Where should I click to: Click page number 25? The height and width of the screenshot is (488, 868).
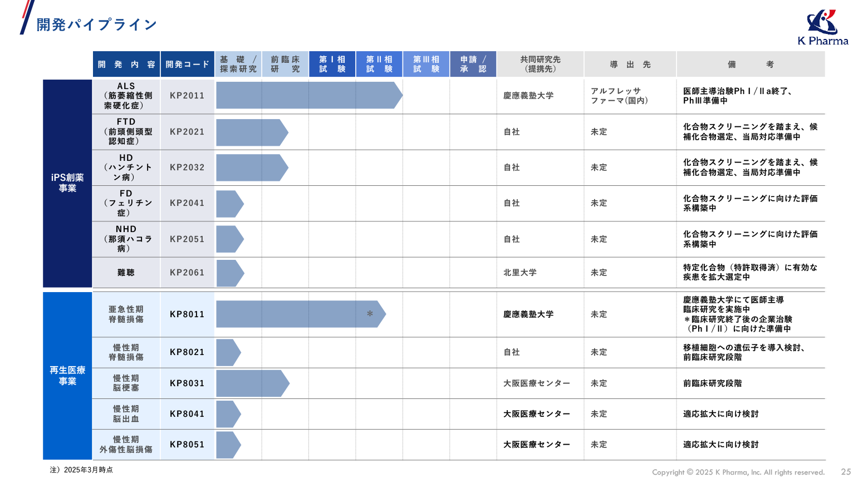click(846, 472)
